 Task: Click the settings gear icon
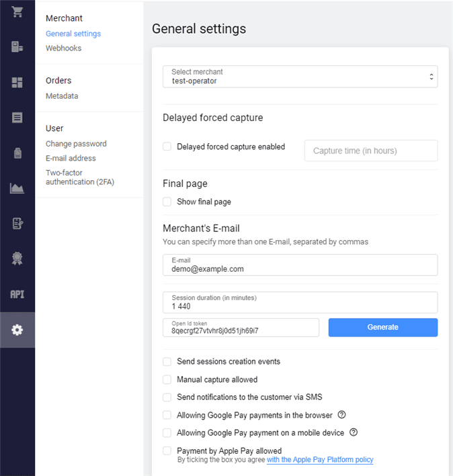click(x=17, y=329)
